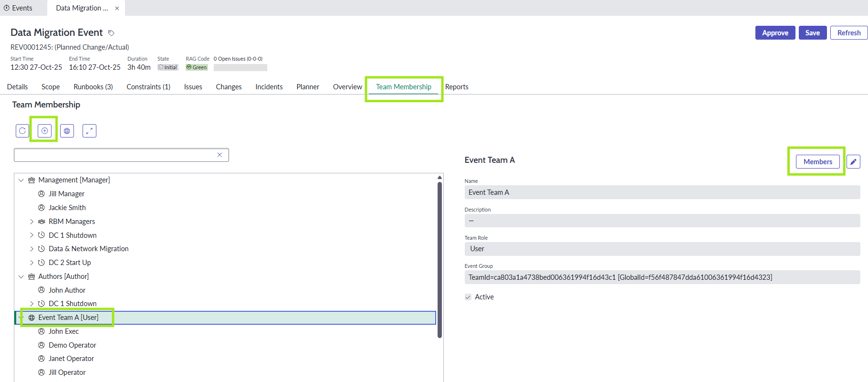Click the expand fullscreen arrows icon
The width and height of the screenshot is (868, 382).
tap(89, 131)
